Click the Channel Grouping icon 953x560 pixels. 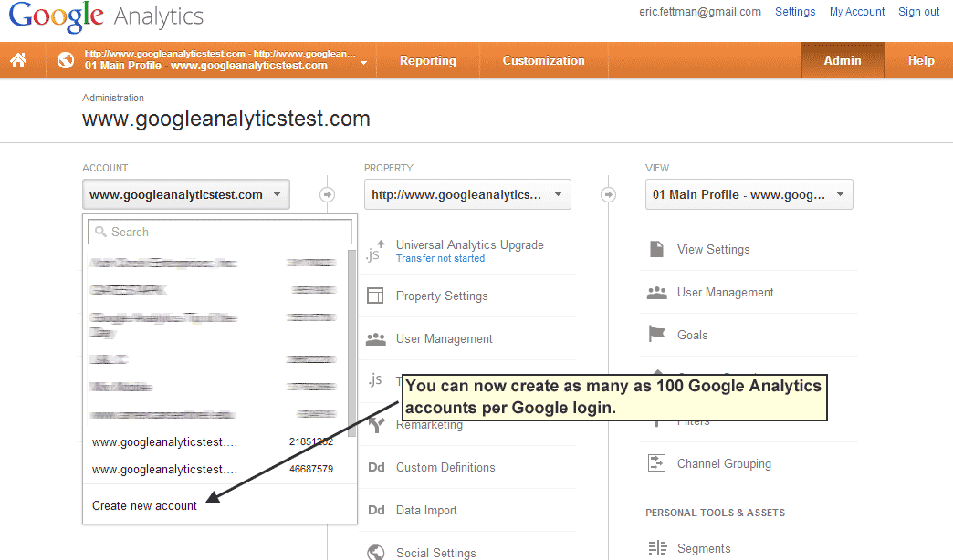(x=656, y=462)
